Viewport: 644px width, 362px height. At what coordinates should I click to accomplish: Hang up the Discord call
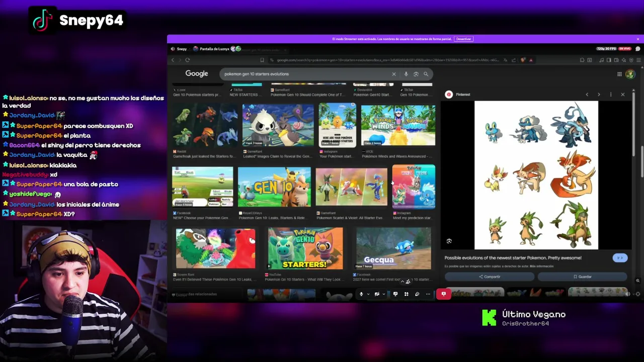click(x=443, y=294)
